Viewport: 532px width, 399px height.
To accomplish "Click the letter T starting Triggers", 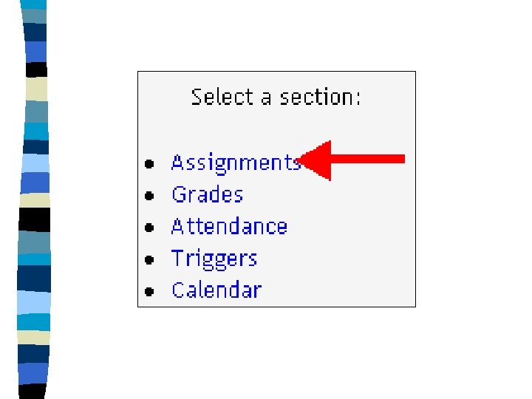I will tap(177, 258).
